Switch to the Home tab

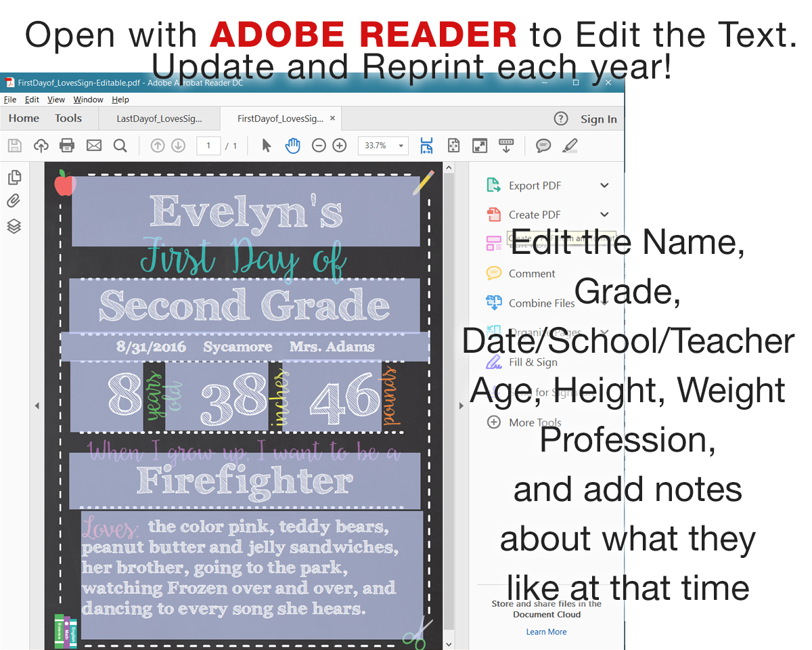[24, 118]
